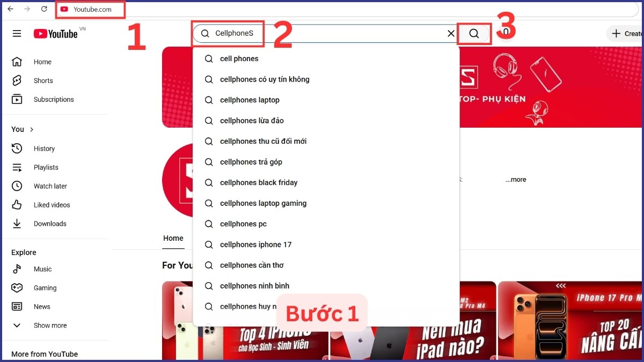Open Gaming under Explore
644x362 pixels.
point(46,288)
